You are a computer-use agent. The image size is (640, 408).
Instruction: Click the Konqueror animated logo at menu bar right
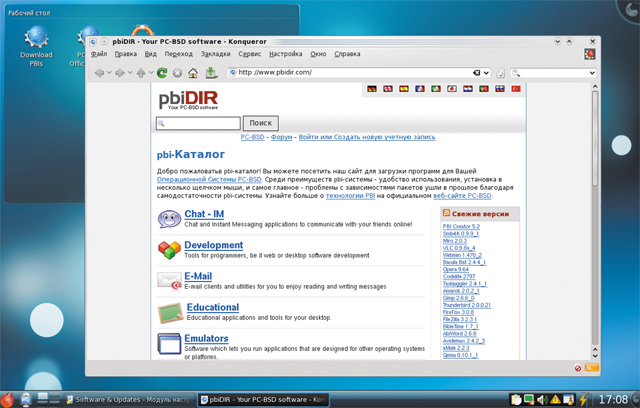coord(589,54)
